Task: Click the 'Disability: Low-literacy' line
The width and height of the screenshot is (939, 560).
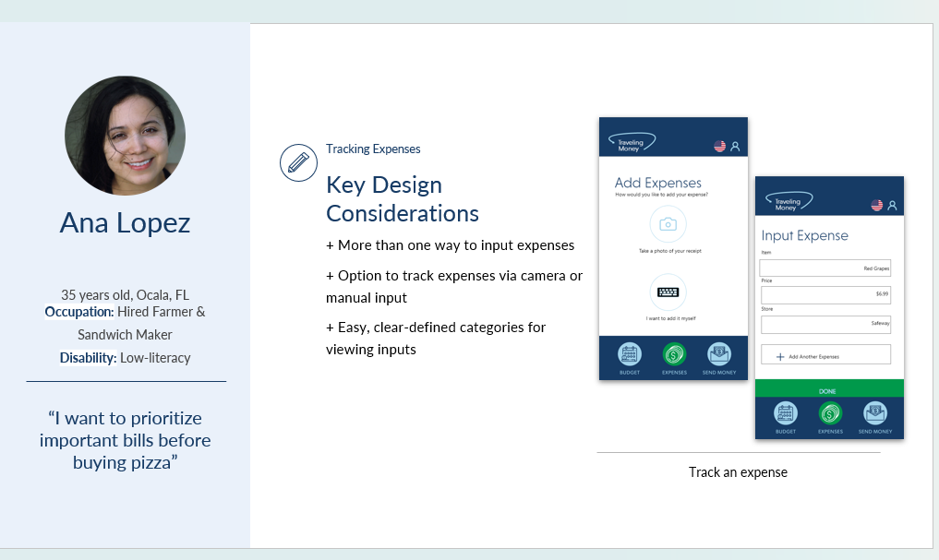Action: pos(126,358)
